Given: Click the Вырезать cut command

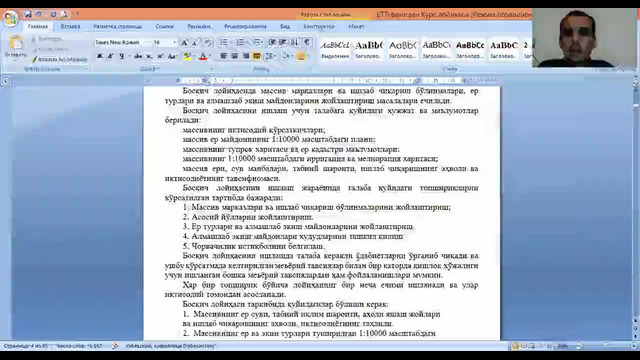Looking at the screenshot, I should 47,39.
